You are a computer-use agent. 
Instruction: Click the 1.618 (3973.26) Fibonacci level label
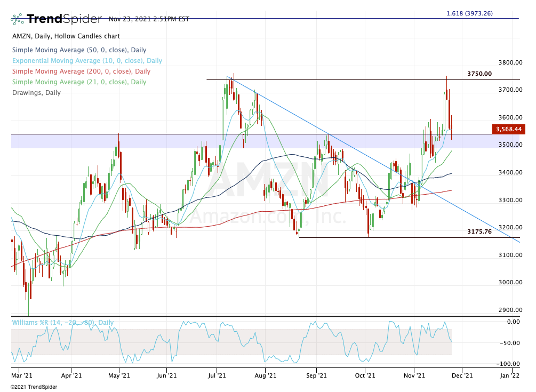click(470, 13)
